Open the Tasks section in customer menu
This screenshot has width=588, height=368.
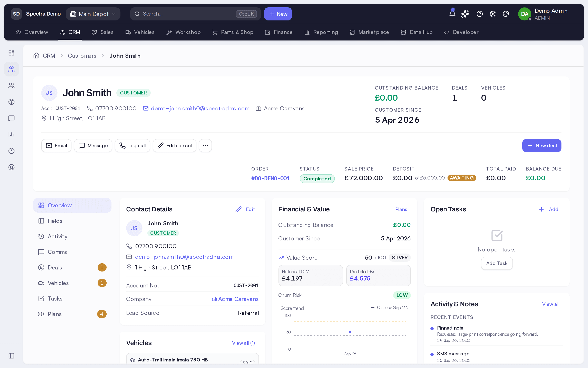(72, 299)
